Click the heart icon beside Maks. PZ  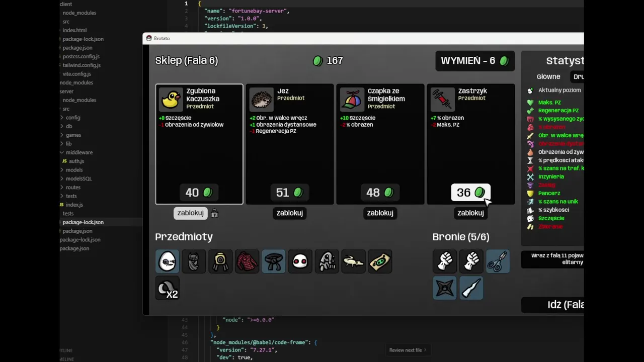pyautogui.click(x=530, y=103)
